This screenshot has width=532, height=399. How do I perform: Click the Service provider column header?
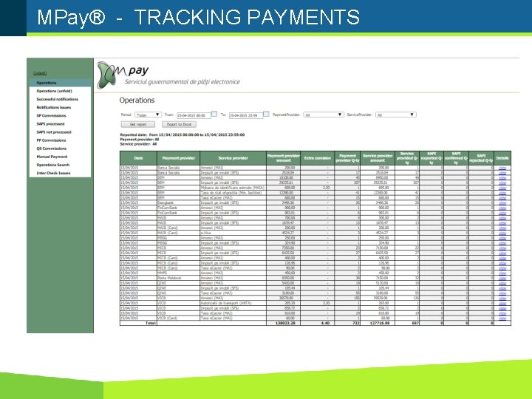(x=233, y=158)
